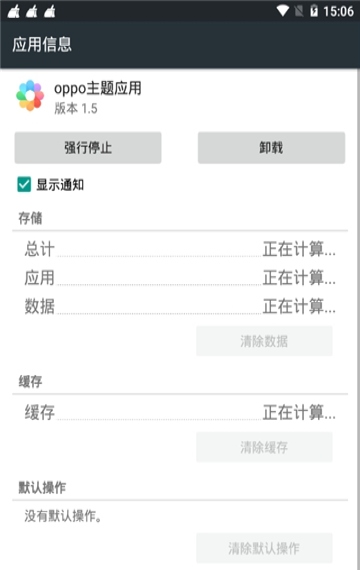Click the 清除默认操作 button
360x570 pixels.
click(x=264, y=548)
